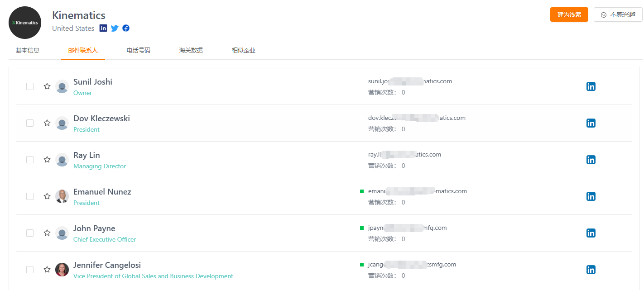Viewport: 644px width, 290px height.
Task: Select the 邮件联系人 tab
Action: [83, 50]
